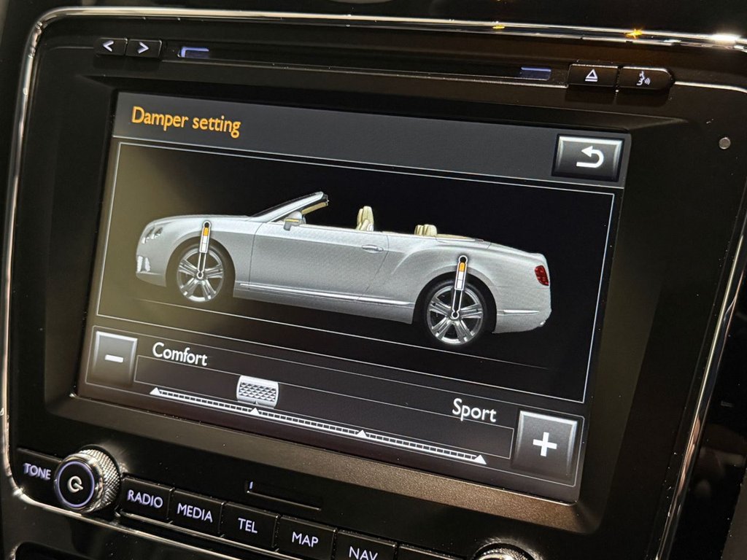Tap the front wheel damper graphic
The image size is (747, 560).
tap(204, 251)
